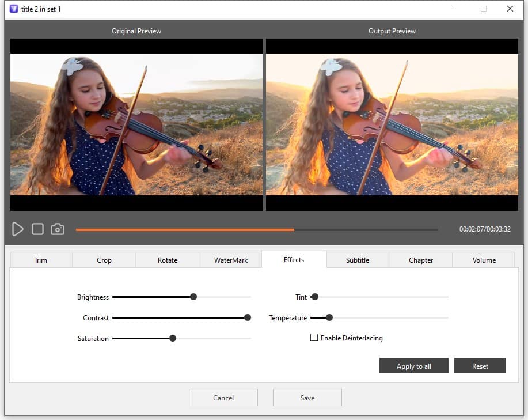528x420 pixels.
Task: Click the Saturation slider handle
Action: coord(173,338)
